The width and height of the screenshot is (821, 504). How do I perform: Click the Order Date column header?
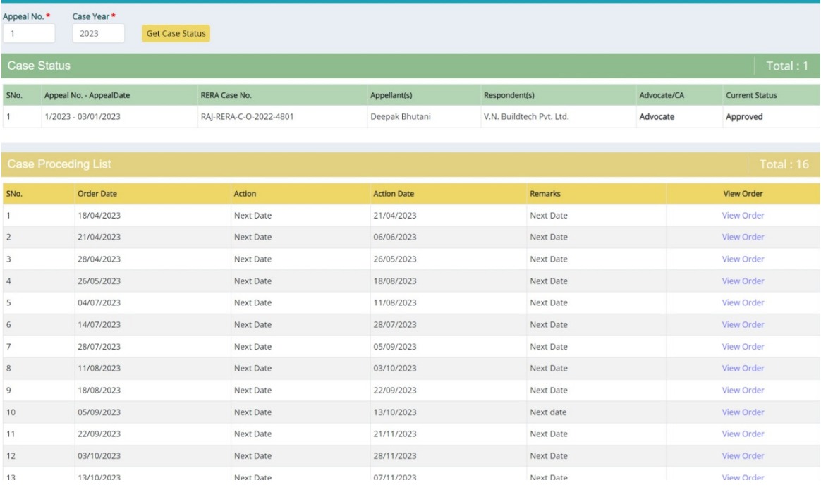(97, 194)
